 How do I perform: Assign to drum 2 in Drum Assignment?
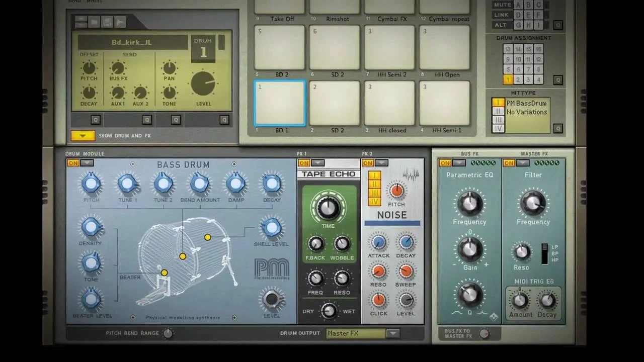click(x=518, y=79)
